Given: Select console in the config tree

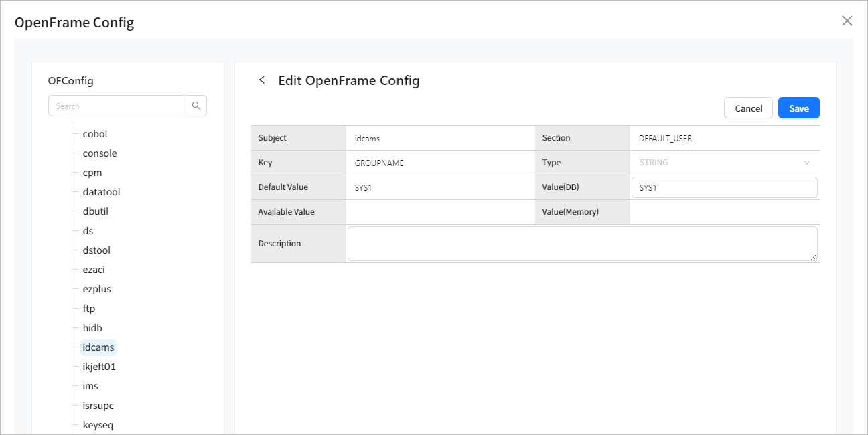Looking at the screenshot, I should (x=100, y=153).
